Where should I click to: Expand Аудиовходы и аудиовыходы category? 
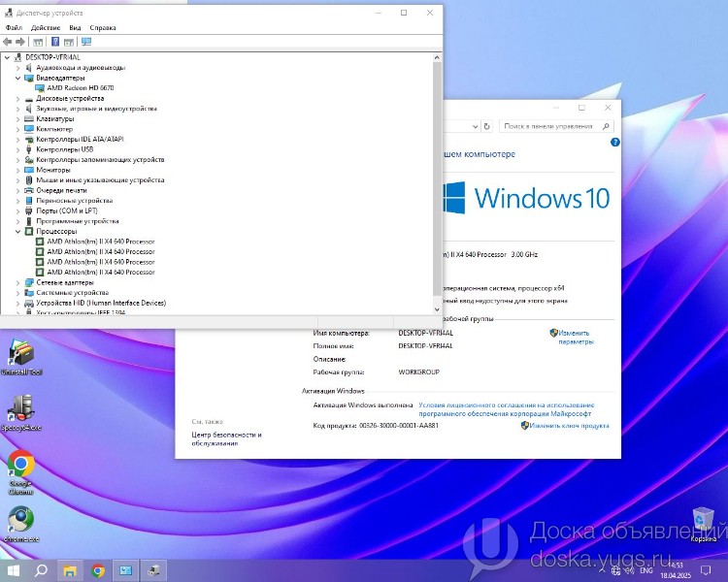[17, 68]
